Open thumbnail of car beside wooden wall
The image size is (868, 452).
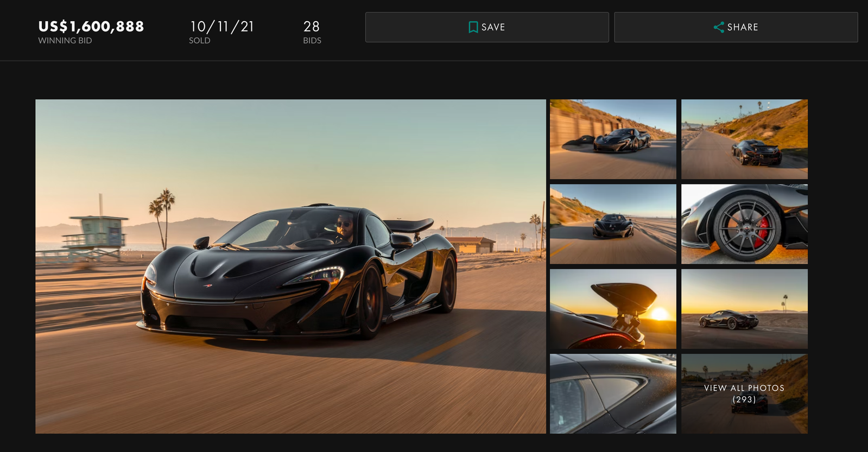click(613, 139)
